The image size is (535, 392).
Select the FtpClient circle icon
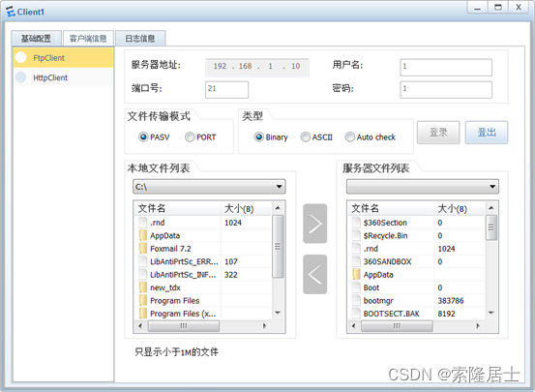[21, 57]
